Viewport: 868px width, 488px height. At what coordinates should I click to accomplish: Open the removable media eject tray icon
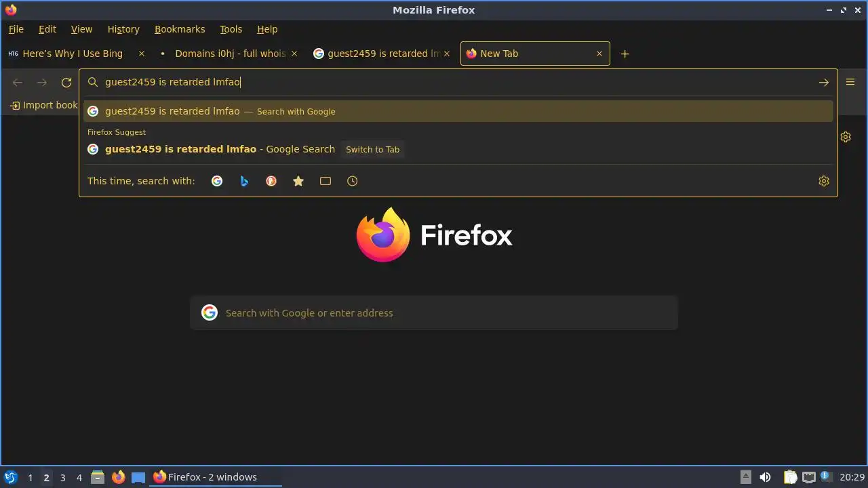tap(745, 477)
